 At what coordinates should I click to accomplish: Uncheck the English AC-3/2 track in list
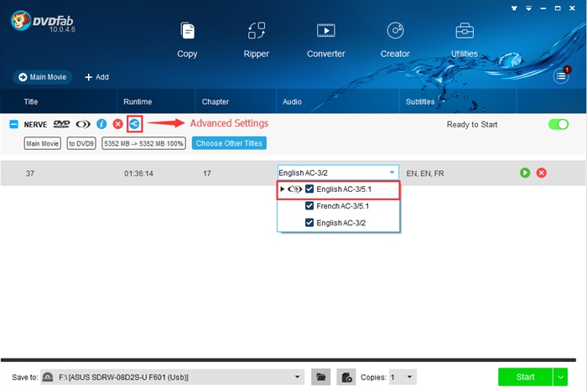(x=309, y=223)
